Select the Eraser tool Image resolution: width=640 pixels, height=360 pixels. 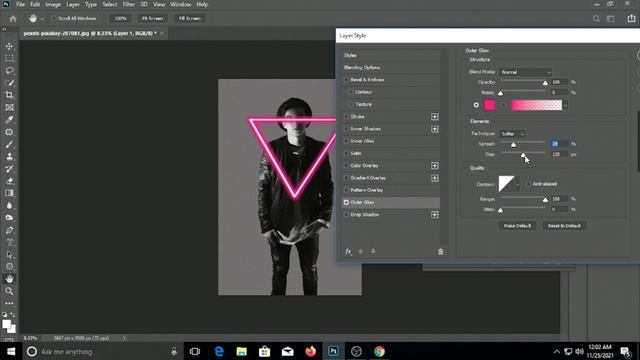(x=9, y=181)
